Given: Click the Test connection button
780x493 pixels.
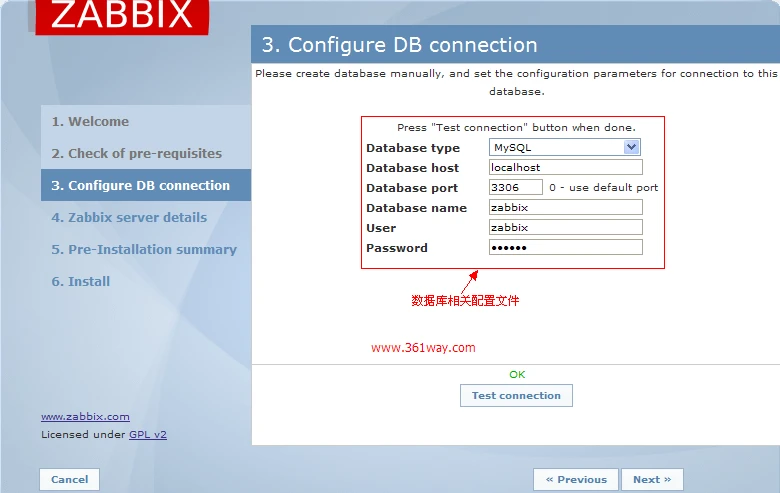Looking at the screenshot, I should click(516, 395).
